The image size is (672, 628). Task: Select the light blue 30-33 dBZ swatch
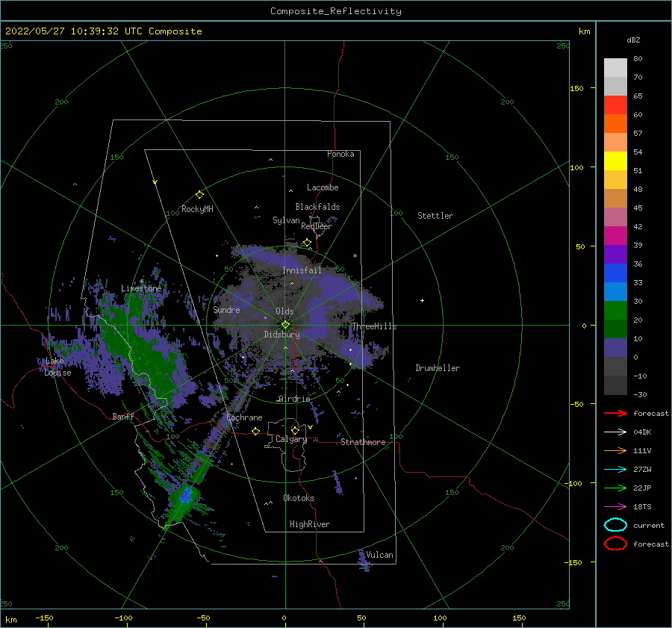(x=615, y=292)
